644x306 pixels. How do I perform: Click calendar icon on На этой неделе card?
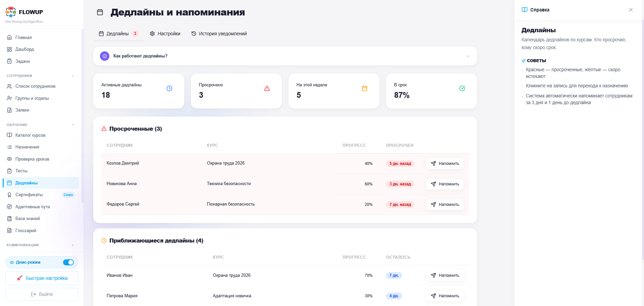pyautogui.click(x=365, y=88)
